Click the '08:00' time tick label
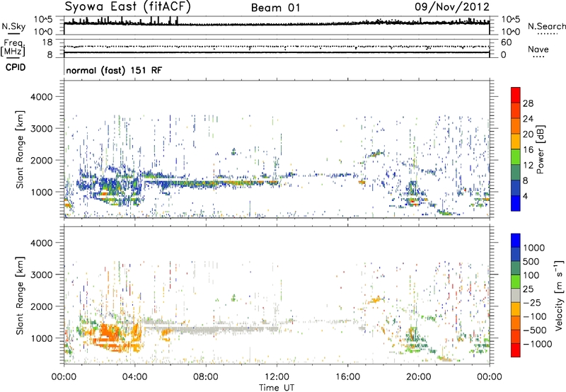Image resolution: width=566 pixels, height=392 pixels. click(x=206, y=377)
